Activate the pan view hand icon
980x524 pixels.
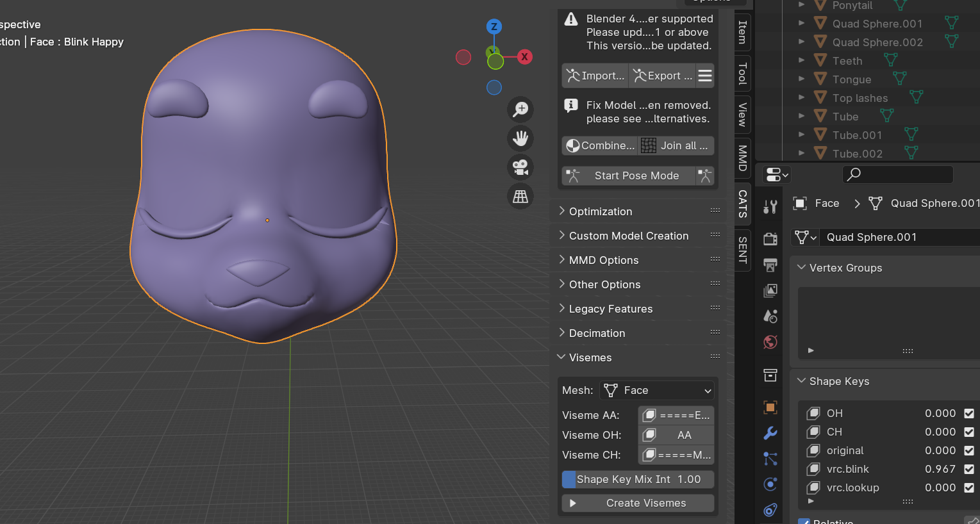tap(520, 138)
